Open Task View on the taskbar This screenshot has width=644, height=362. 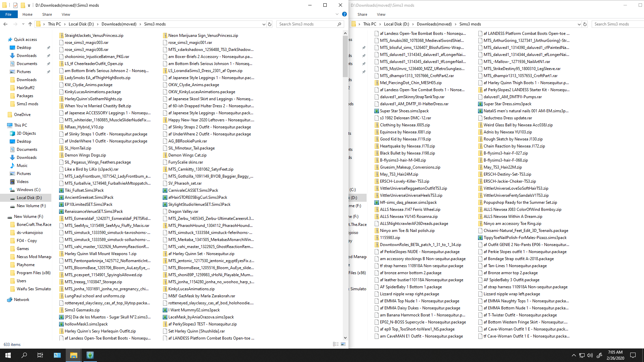tap(40, 355)
